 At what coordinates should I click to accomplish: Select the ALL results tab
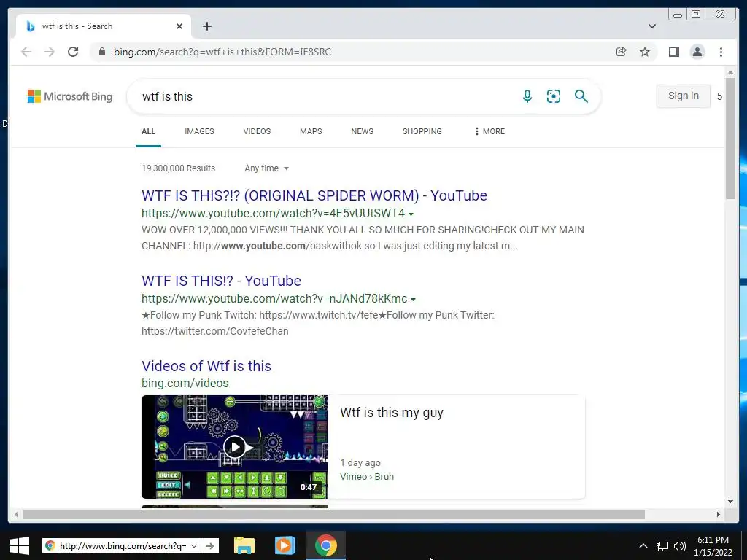click(148, 131)
